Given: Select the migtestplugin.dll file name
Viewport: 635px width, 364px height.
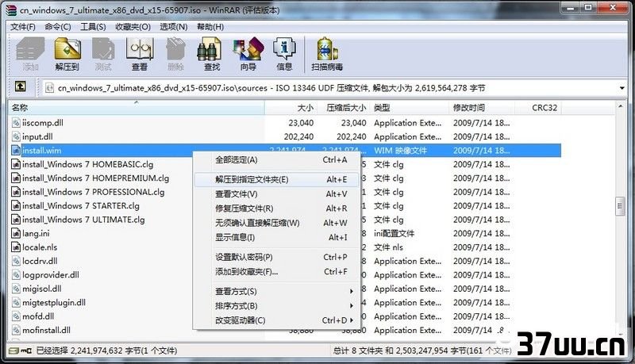Looking at the screenshot, I should [54, 302].
